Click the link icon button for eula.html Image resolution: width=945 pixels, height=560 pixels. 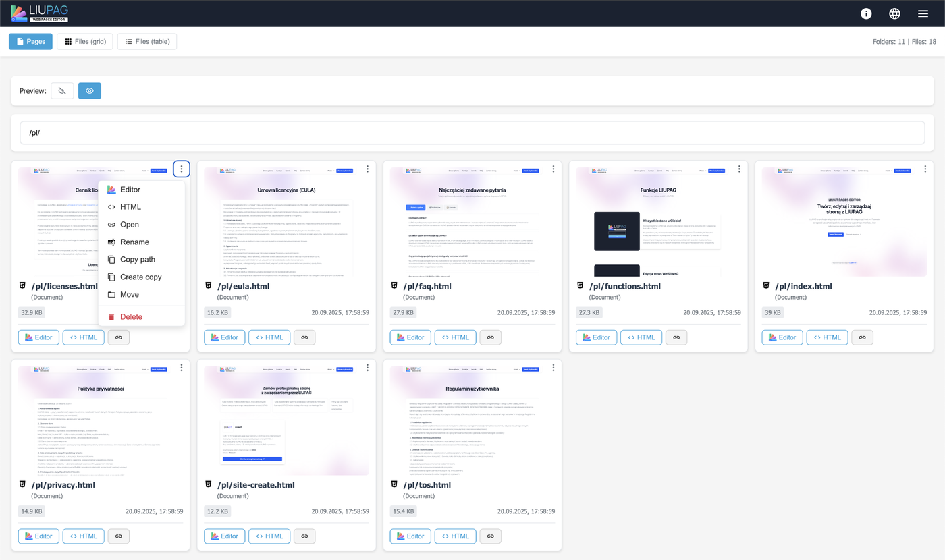[x=304, y=337]
